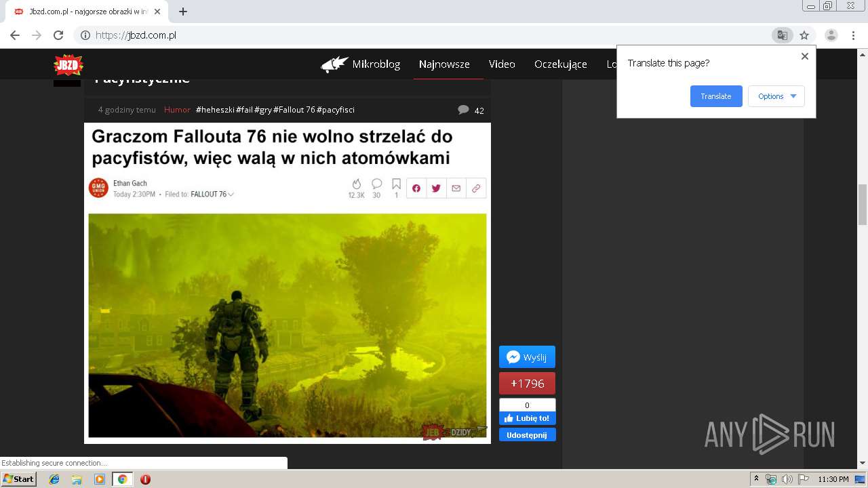This screenshot has width=868, height=488.
Task: Open the Fallout 76 meme image
Action: (x=288, y=283)
